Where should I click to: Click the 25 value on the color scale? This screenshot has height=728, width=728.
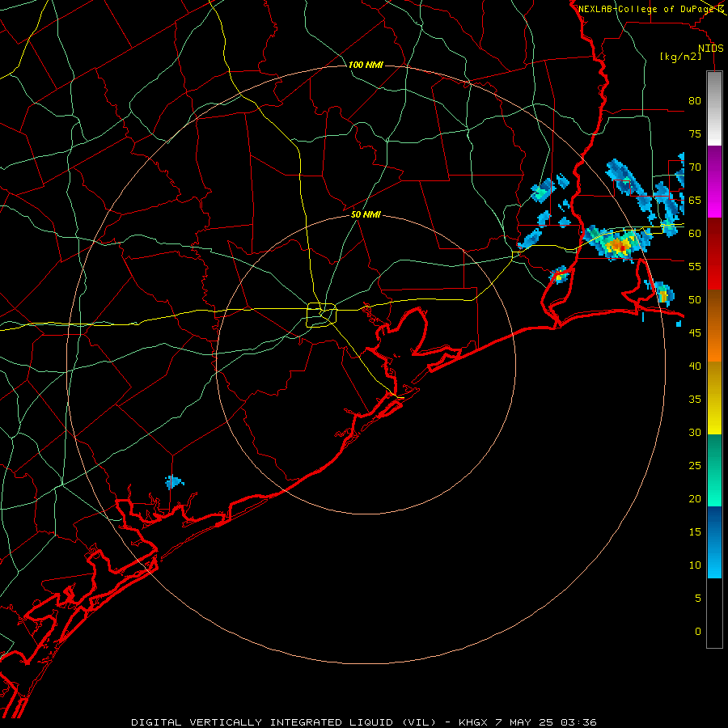[695, 466]
